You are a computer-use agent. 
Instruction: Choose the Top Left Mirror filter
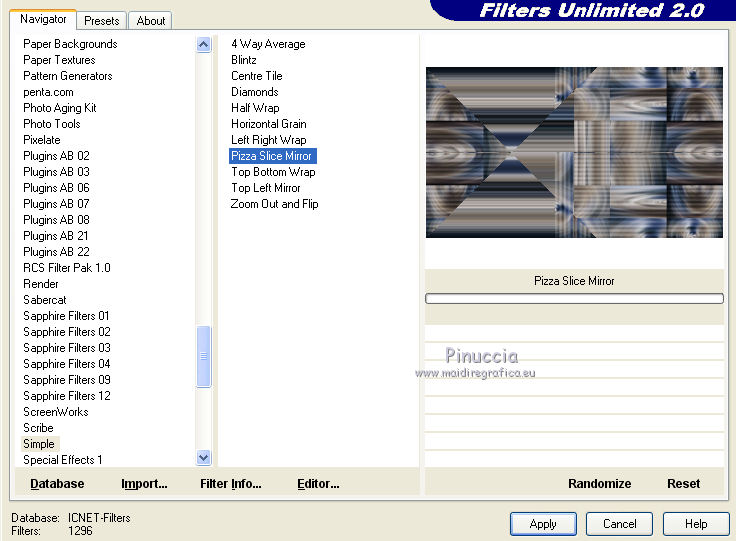tap(266, 188)
